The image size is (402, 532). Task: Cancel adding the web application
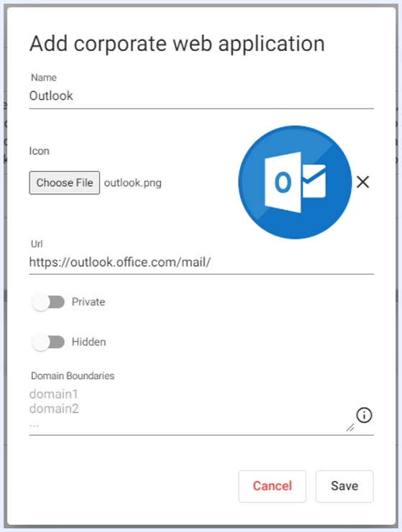click(x=273, y=486)
